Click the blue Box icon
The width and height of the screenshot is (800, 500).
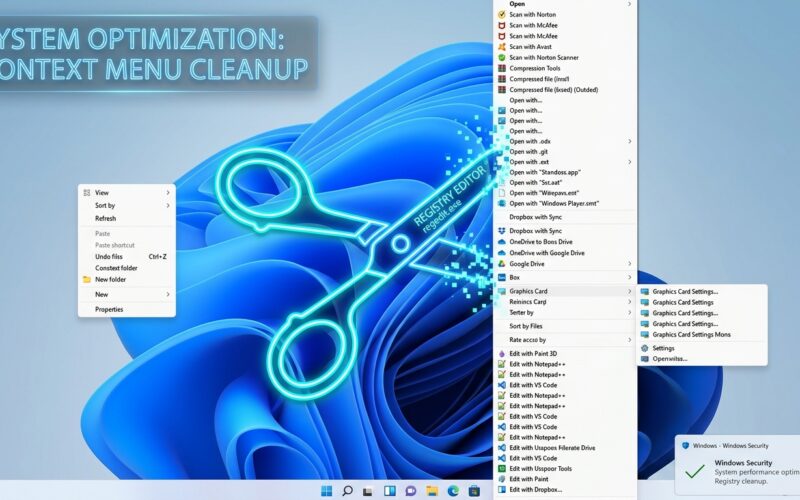[502, 277]
